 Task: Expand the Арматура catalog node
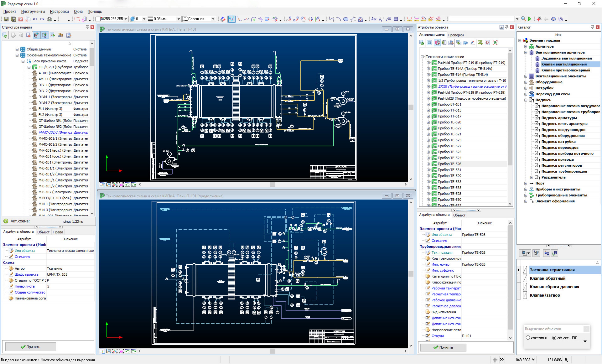pyautogui.click(x=526, y=46)
